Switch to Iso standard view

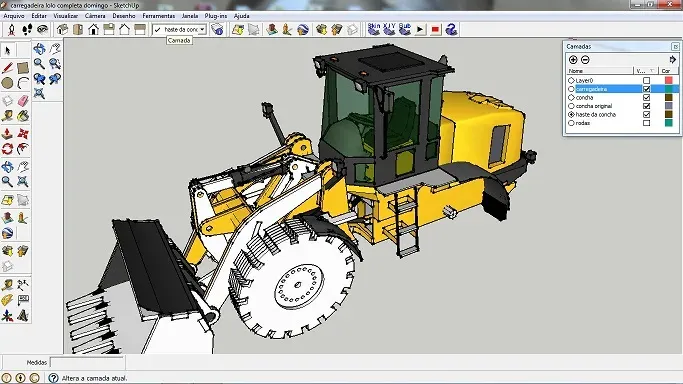(62, 29)
